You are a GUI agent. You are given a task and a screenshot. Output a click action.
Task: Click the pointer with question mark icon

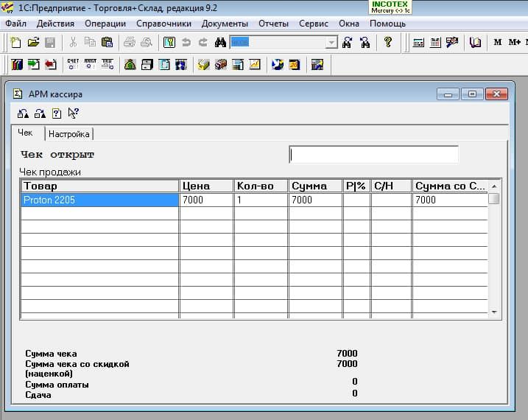73,113
